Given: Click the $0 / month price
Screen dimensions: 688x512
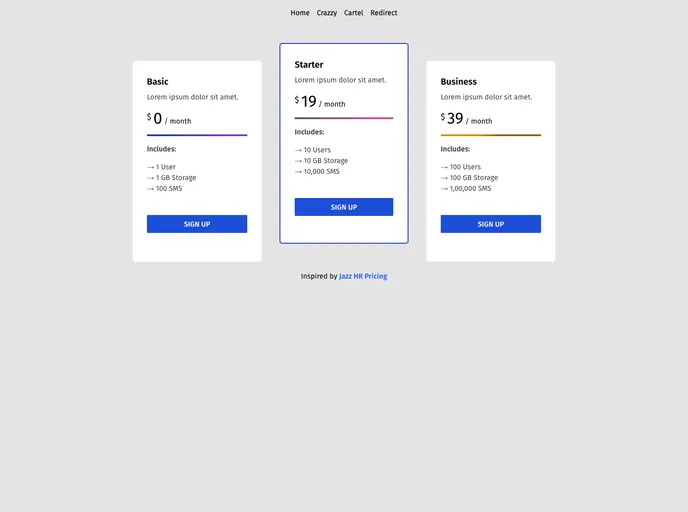Looking at the screenshot, I should [x=169, y=119].
